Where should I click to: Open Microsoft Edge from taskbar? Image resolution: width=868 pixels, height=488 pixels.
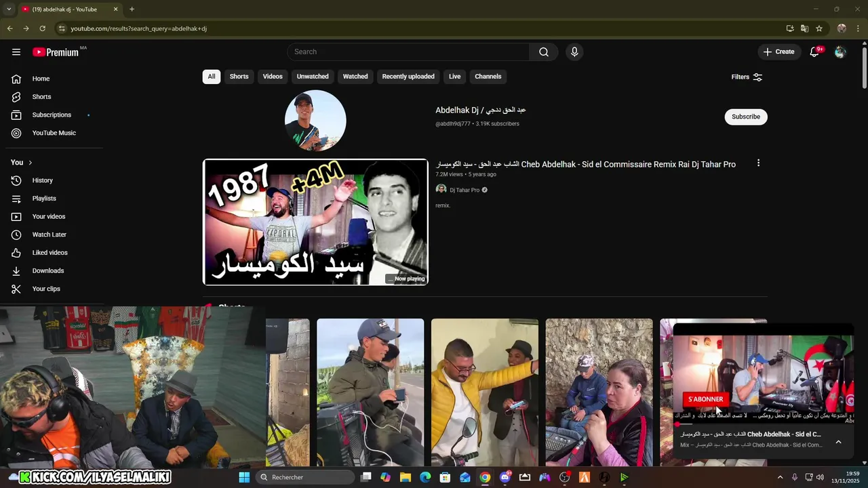[x=425, y=477]
